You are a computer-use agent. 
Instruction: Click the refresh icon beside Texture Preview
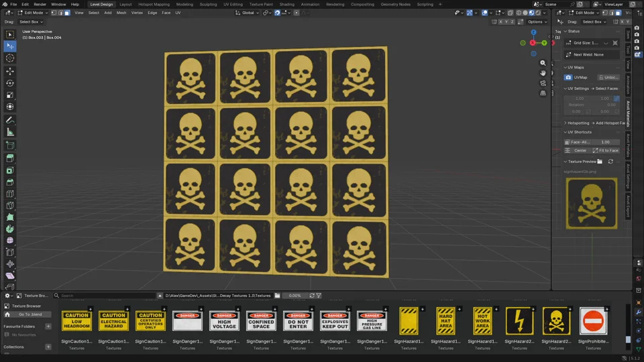[x=610, y=162]
